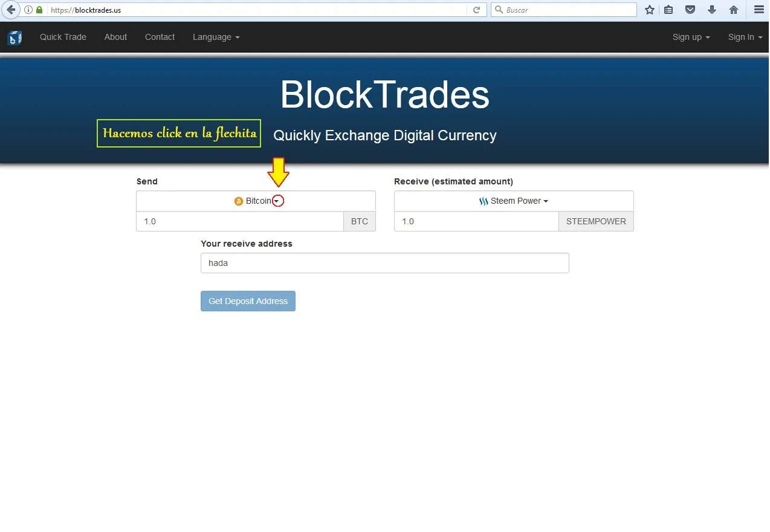Click the receive address field containing hada
The image size is (770, 532).
[x=385, y=263]
